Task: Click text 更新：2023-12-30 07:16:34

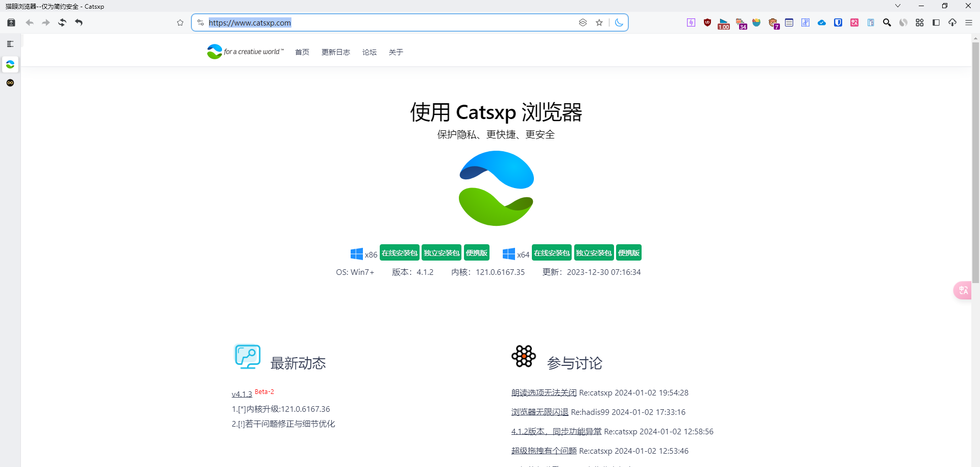Action: pos(592,272)
